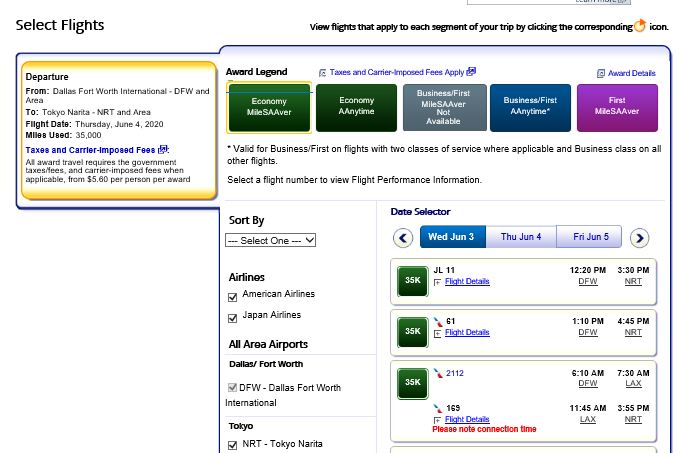This screenshot has height=453, width=685.
Task: Click DFW under the 1:10 PM departure
Action: point(588,332)
